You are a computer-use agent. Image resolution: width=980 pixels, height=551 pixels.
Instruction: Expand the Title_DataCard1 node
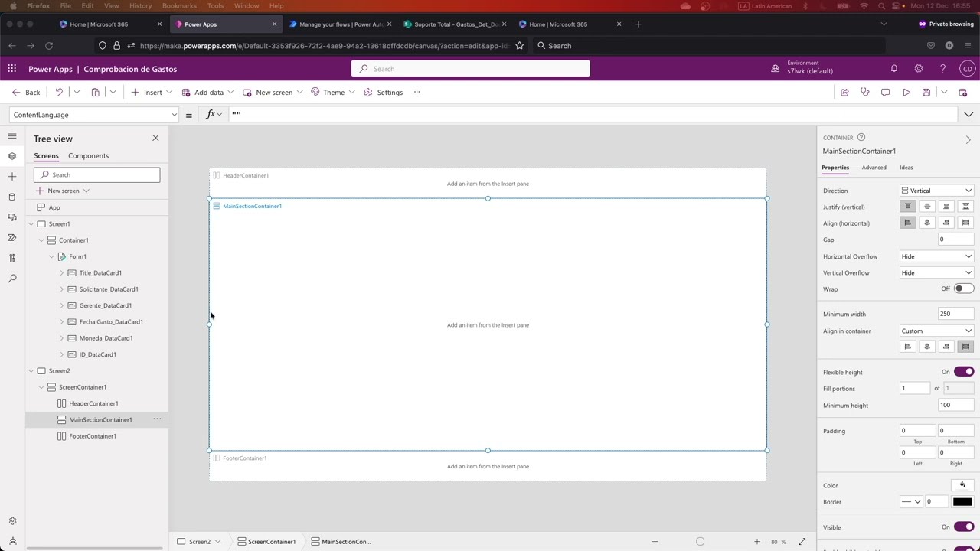click(x=62, y=273)
